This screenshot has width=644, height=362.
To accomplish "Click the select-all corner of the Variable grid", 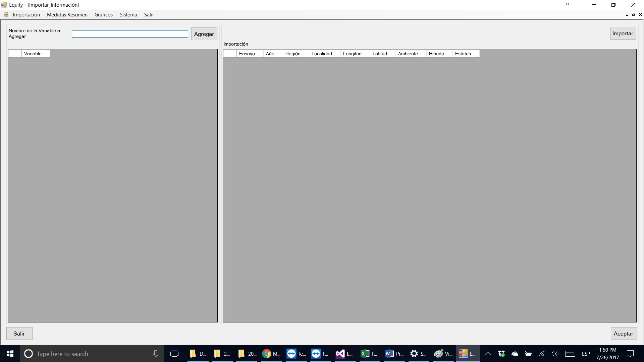I will pyautogui.click(x=15, y=54).
